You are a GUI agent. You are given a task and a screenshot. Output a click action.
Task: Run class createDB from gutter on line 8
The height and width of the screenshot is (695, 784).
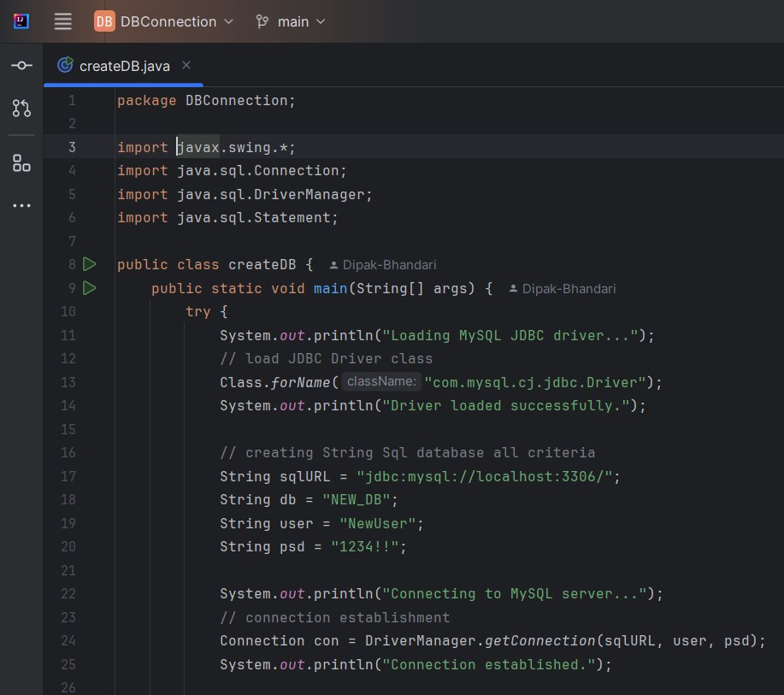(90, 264)
